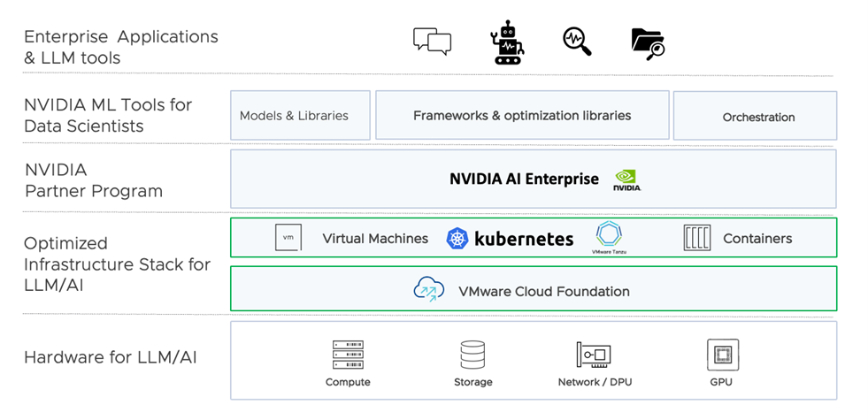Open the folder search icon
This screenshot has width=868, height=420.
648,43
